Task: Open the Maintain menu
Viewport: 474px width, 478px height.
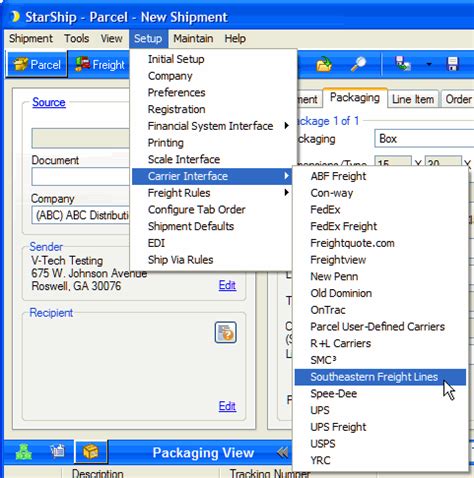Action: (x=193, y=39)
